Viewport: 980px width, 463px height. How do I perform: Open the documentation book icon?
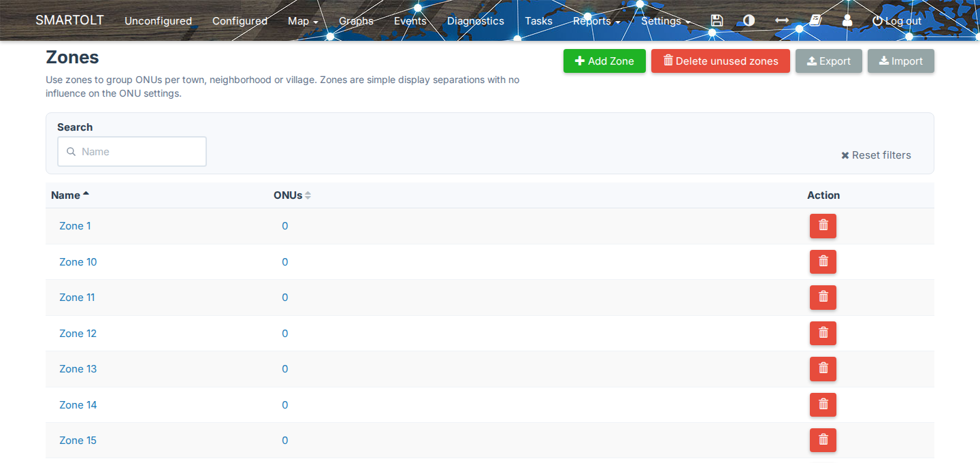coord(815,20)
